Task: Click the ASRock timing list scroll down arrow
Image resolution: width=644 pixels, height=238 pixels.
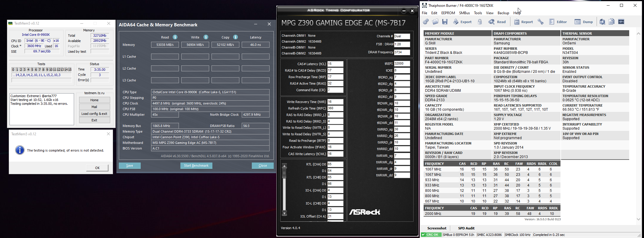Action: (284, 213)
